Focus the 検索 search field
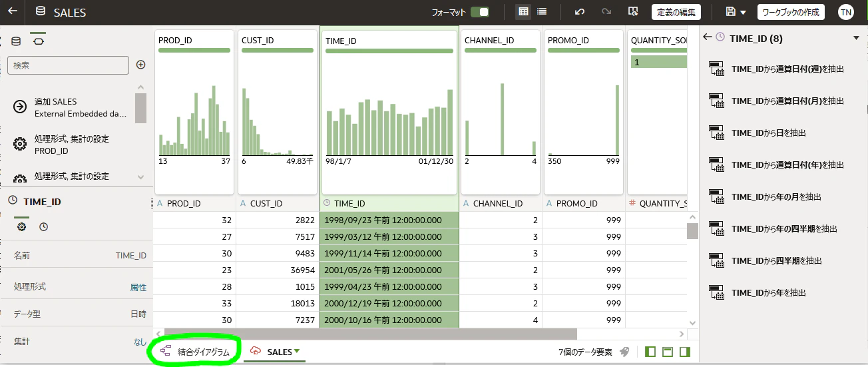Image resolution: width=868 pixels, height=367 pixels. 68,65
